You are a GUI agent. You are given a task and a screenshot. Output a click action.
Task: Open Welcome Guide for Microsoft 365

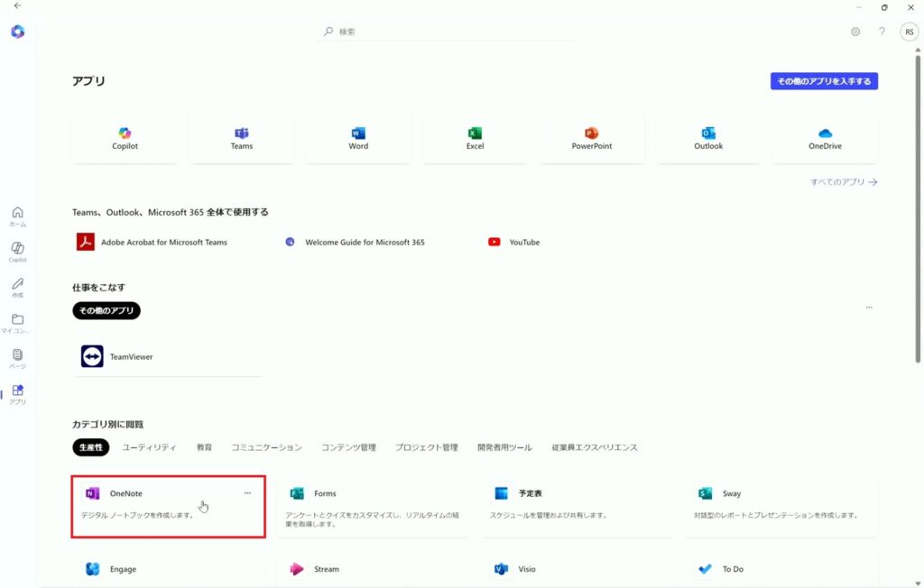pyautogui.click(x=355, y=243)
